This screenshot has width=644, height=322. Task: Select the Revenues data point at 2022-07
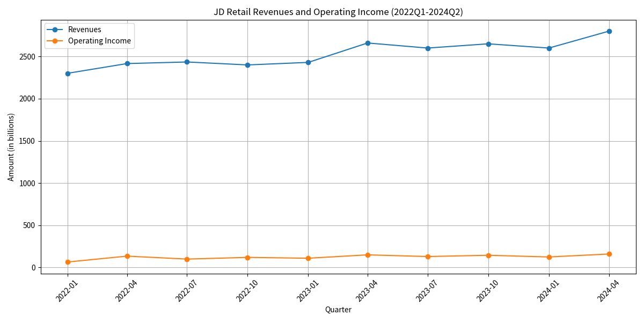187,62
